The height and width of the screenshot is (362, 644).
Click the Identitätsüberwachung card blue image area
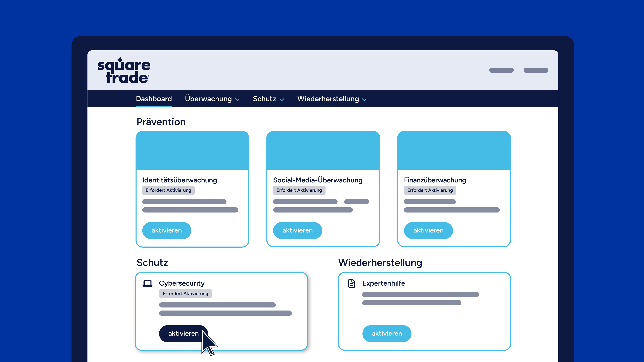pyautogui.click(x=192, y=151)
